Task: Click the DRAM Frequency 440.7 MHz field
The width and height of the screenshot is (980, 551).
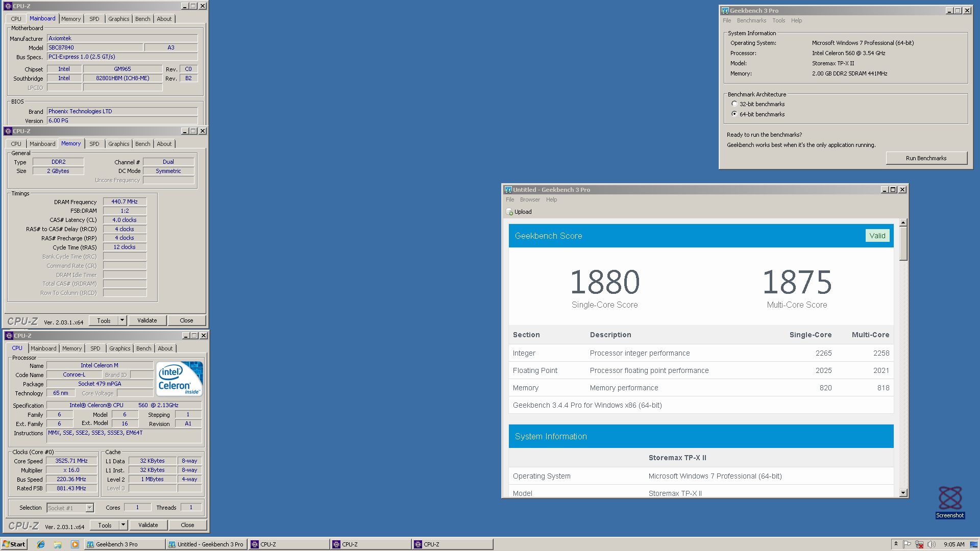Action: (125, 202)
